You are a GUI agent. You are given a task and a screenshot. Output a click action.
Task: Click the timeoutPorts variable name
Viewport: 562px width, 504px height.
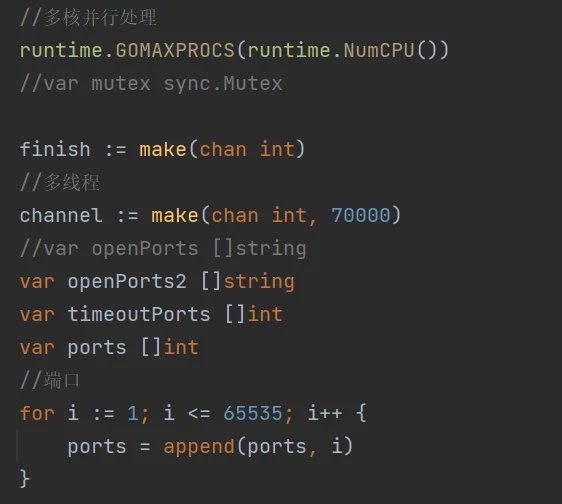(139, 314)
